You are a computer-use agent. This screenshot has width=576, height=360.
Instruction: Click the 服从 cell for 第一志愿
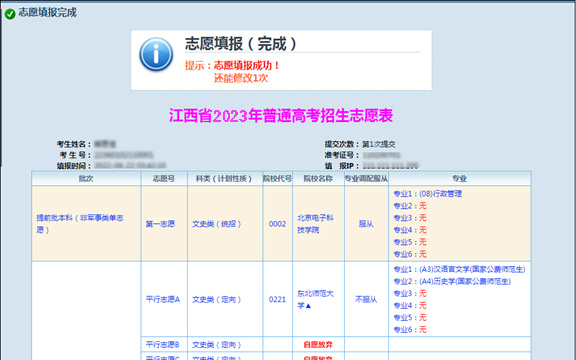(366, 224)
